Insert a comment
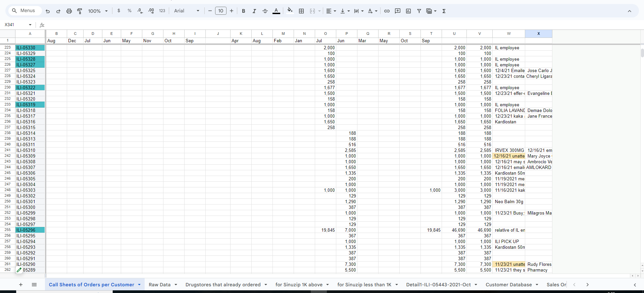This screenshot has height=293, width=644. click(398, 11)
